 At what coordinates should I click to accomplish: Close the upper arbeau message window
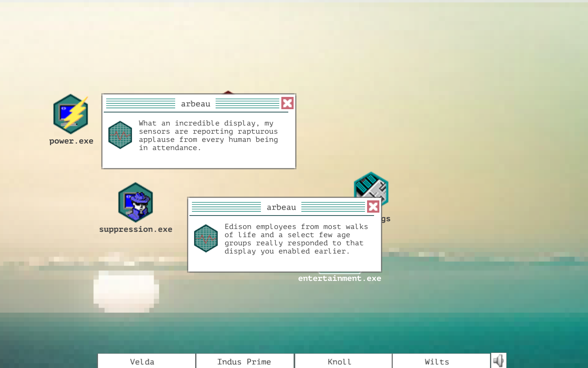tap(287, 103)
